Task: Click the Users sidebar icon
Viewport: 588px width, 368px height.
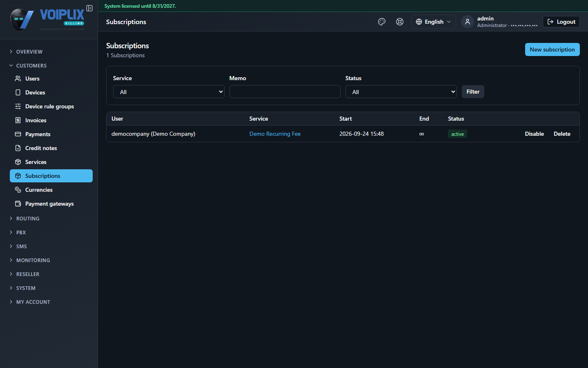Action: pos(18,79)
